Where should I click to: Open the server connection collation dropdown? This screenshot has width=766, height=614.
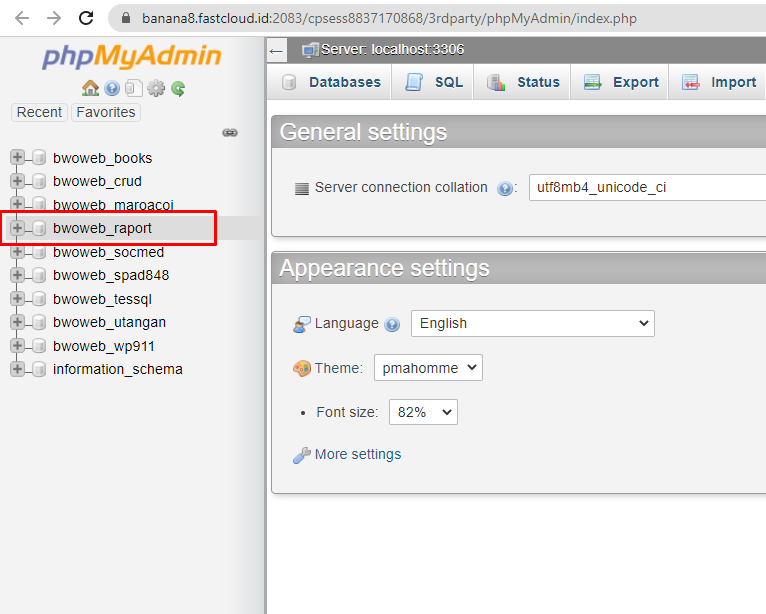[647, 188]
